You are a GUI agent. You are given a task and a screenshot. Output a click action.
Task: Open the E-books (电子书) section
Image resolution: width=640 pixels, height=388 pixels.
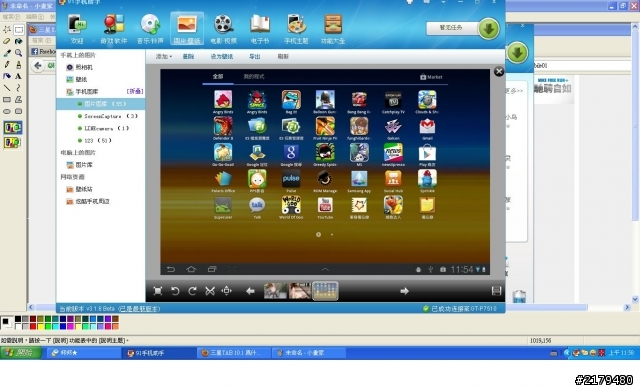[260, 29]
